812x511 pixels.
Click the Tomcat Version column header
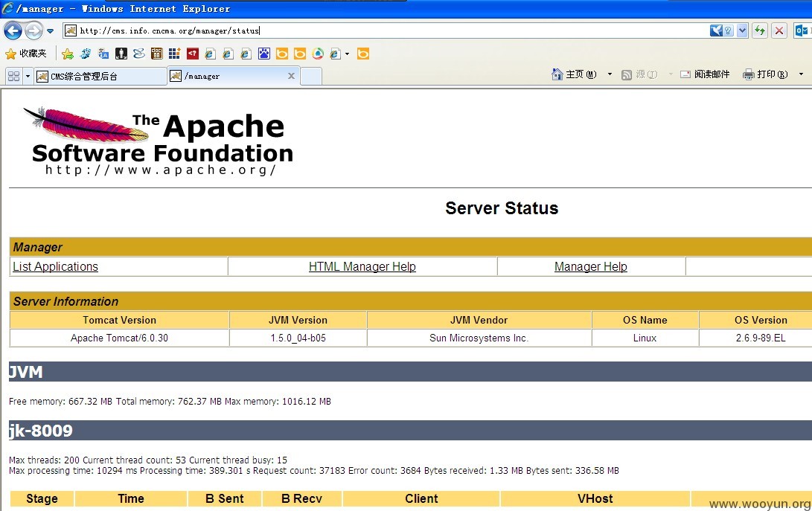(x=119, y=320)
